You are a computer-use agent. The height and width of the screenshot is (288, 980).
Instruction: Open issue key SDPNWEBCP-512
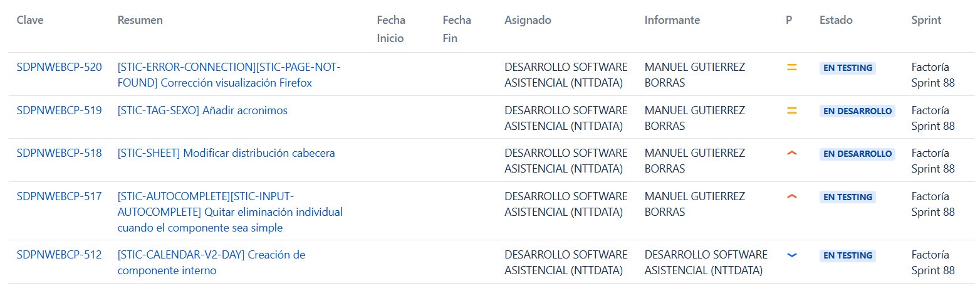[59, 255]
